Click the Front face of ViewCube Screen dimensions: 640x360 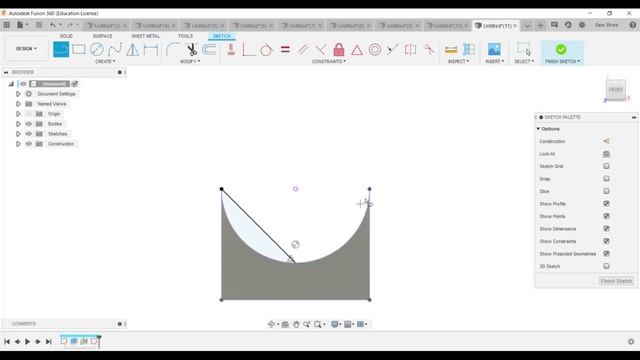[616, 89]
